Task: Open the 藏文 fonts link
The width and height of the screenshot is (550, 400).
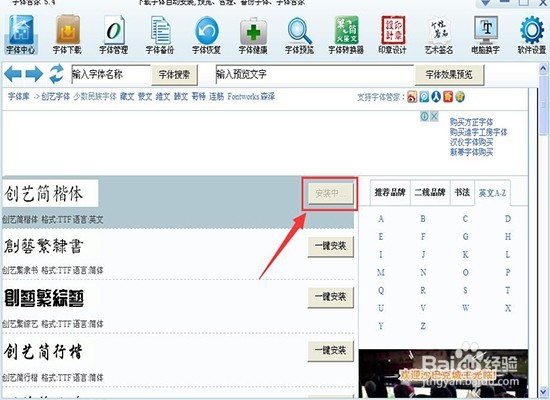Action: click(x=127, y=96)
